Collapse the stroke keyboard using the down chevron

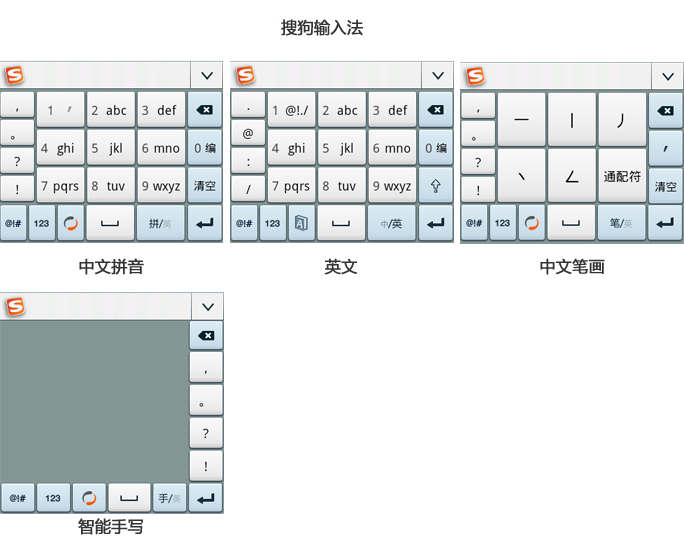(667, 76)
